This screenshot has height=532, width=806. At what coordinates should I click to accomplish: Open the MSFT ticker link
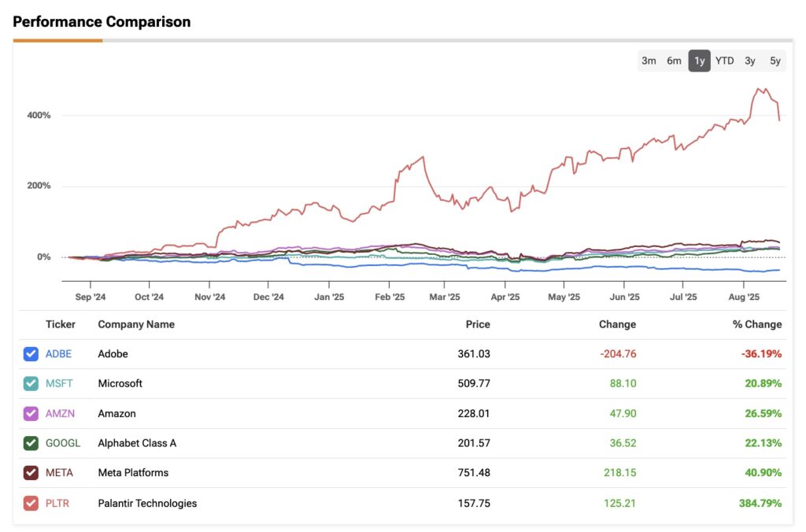59,383
